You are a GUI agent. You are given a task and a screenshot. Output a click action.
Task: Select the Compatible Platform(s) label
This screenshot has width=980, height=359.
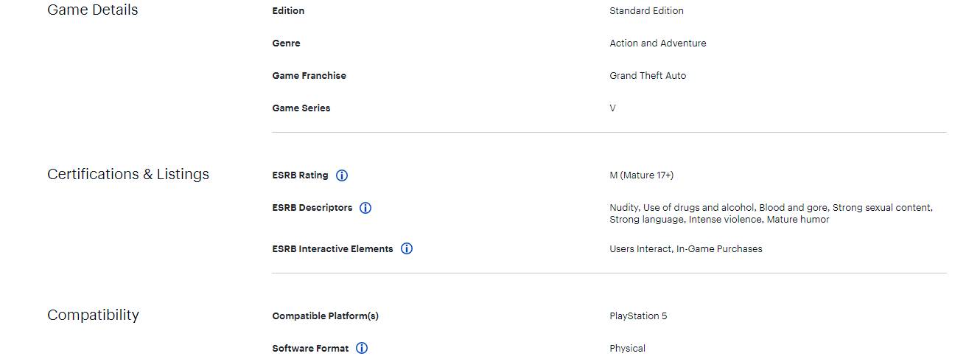326,316
